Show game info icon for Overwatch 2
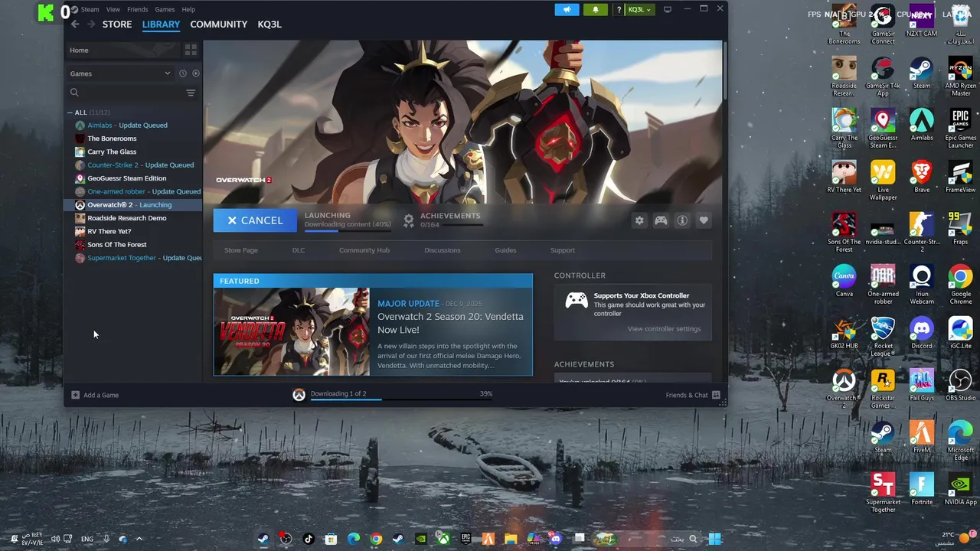The height and width of the screenshot is (551, 980). tap(682, 220)
